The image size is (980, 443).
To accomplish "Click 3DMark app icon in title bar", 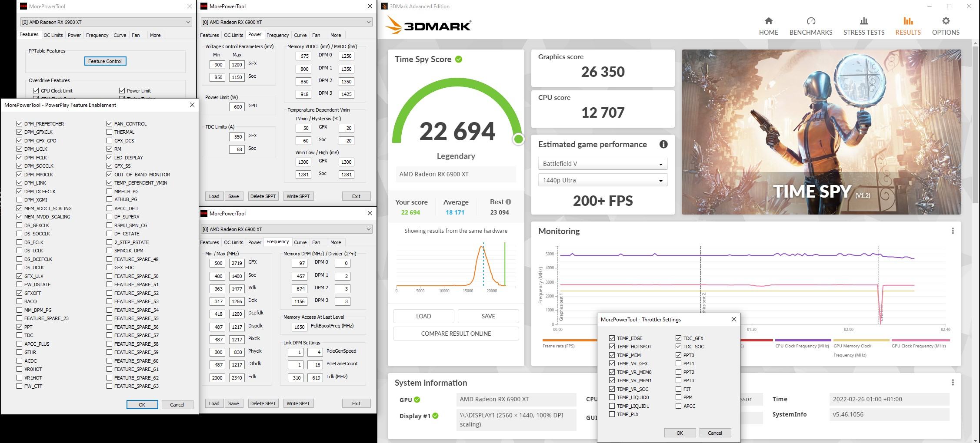I will (384, 6).
